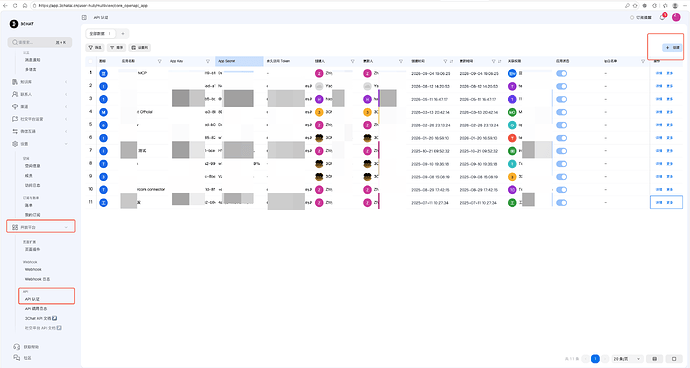The image size is (690, 368).
Task: Toggle app status switch in row 3
Action: (562, 99)
